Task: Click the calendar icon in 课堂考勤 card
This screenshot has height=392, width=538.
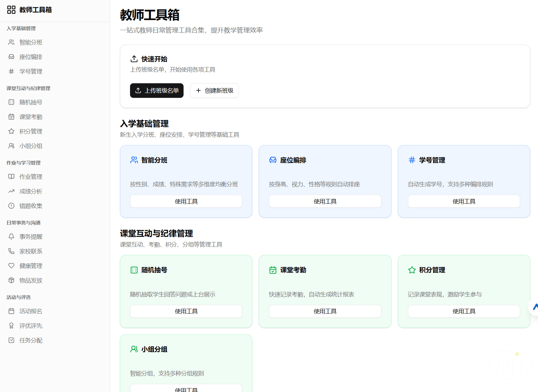Action: 273,270
